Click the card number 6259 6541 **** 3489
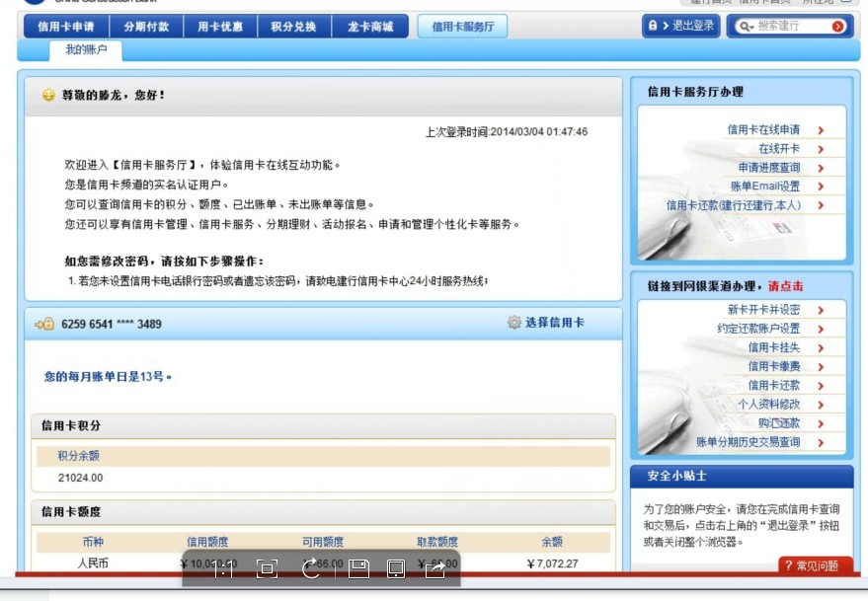The image size is (868, 601). 112,324
